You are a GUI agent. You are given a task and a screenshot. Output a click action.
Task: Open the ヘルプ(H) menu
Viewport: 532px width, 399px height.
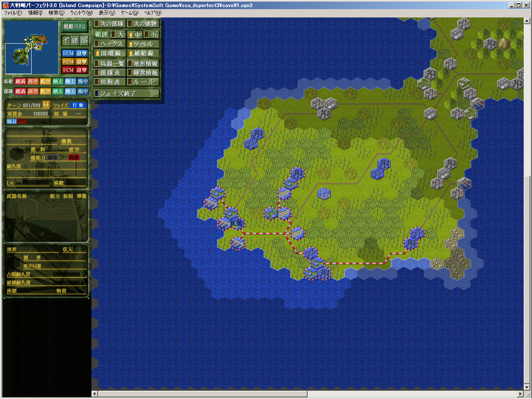(153, 13)
